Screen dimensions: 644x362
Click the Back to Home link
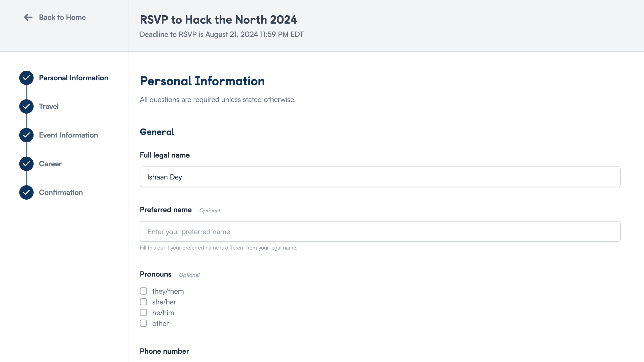pos(62,17)
